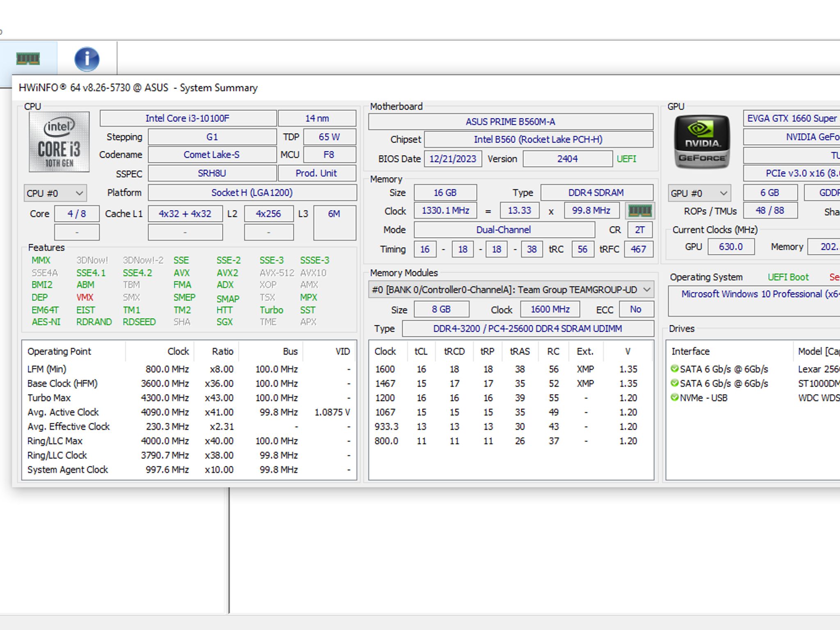Screen dimensions: 840x630
Task: Click the Intel Core i3 logo
Action: [59, 142]
